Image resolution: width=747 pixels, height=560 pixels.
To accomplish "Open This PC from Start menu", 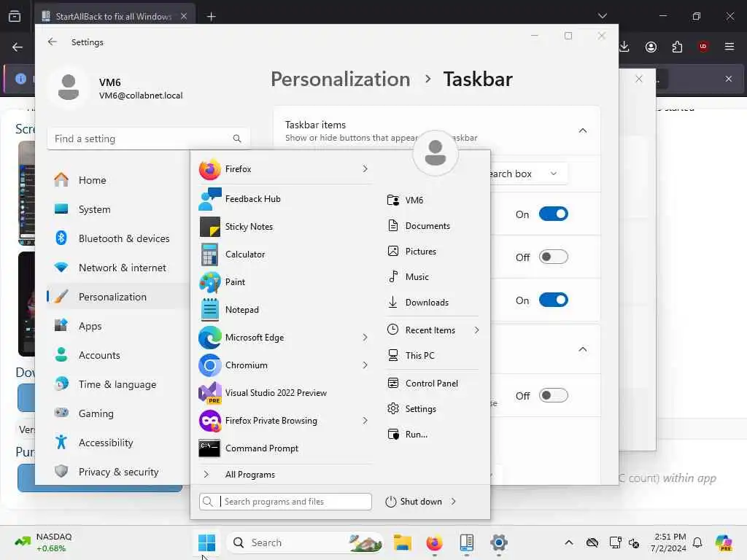I will click(x=433, y=355).
